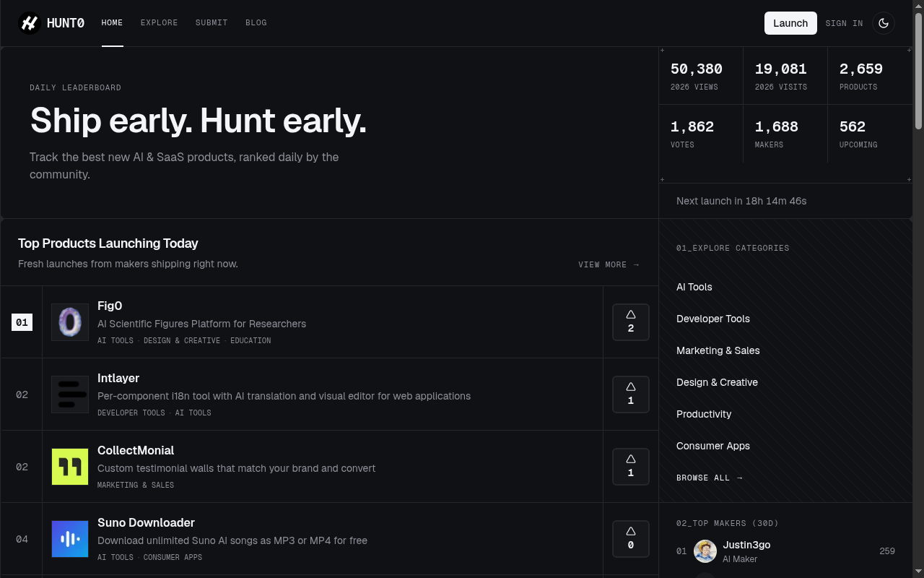The image size is (924, 578).
Task: Open Intlayer product title
Action: (118, 378)
